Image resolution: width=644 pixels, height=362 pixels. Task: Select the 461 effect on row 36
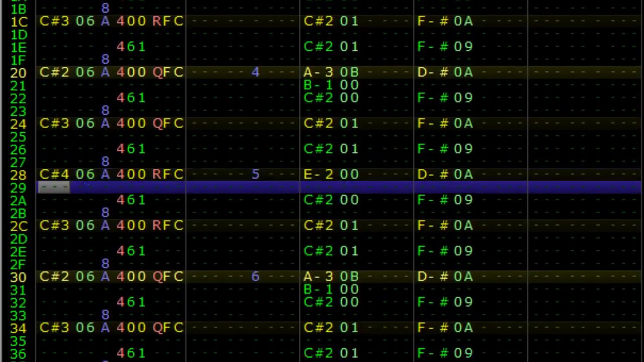click(x=131, y=353)
